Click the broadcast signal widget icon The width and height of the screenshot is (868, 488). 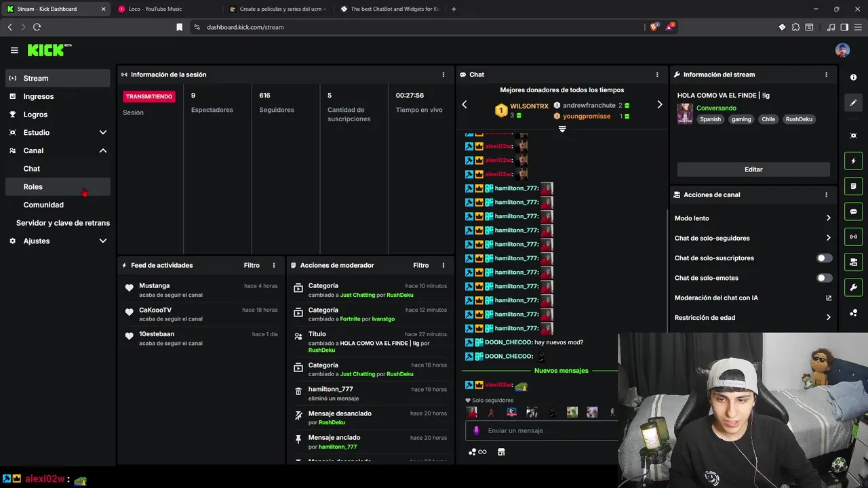[854, 237]
